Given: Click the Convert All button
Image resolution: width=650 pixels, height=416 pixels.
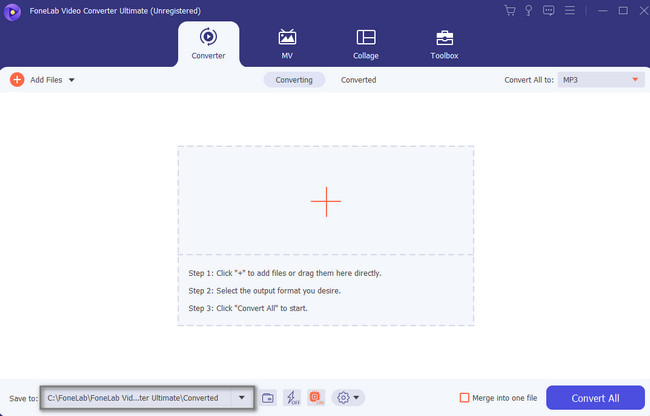Looking at the screenshot, I should click(x=595, y=398).
